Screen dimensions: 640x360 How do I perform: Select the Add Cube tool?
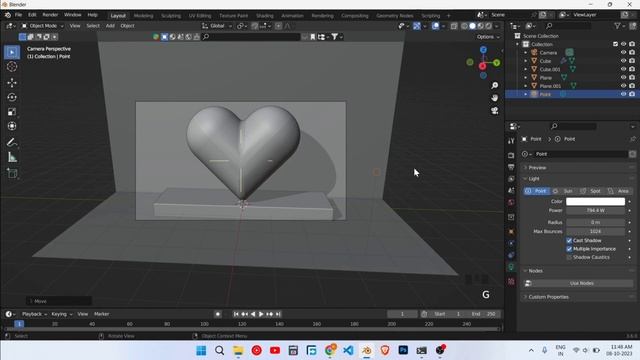pos(12,173)
